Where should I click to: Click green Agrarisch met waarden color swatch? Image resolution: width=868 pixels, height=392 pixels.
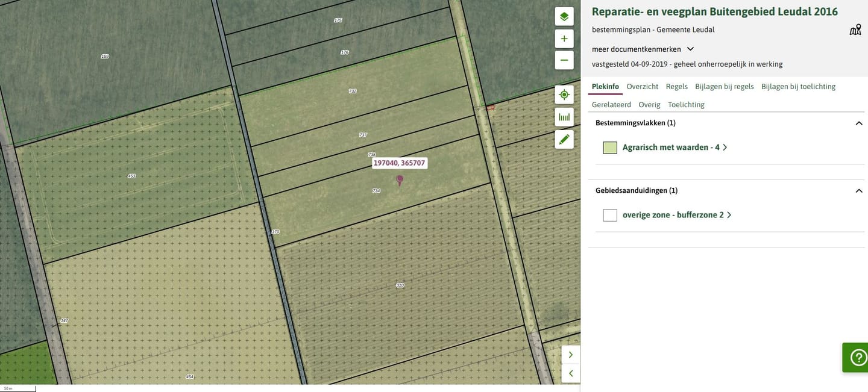[x=610, y=148]
